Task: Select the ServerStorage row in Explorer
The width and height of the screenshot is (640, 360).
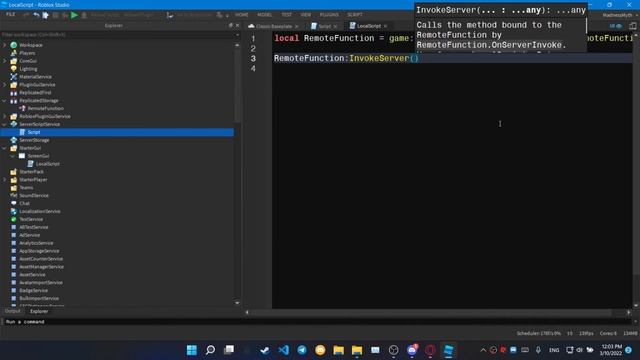Action: 118,140
